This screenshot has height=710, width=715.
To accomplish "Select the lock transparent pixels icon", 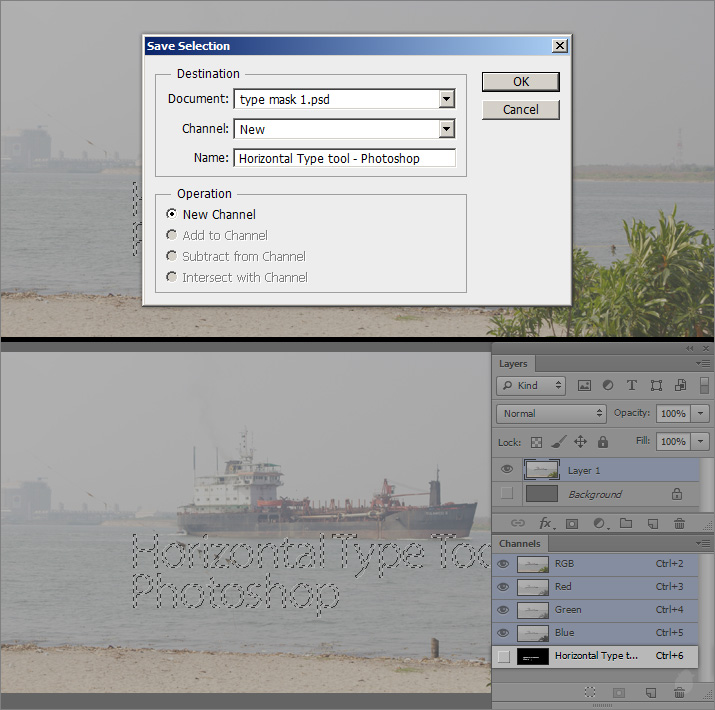I will pos(536,441).
